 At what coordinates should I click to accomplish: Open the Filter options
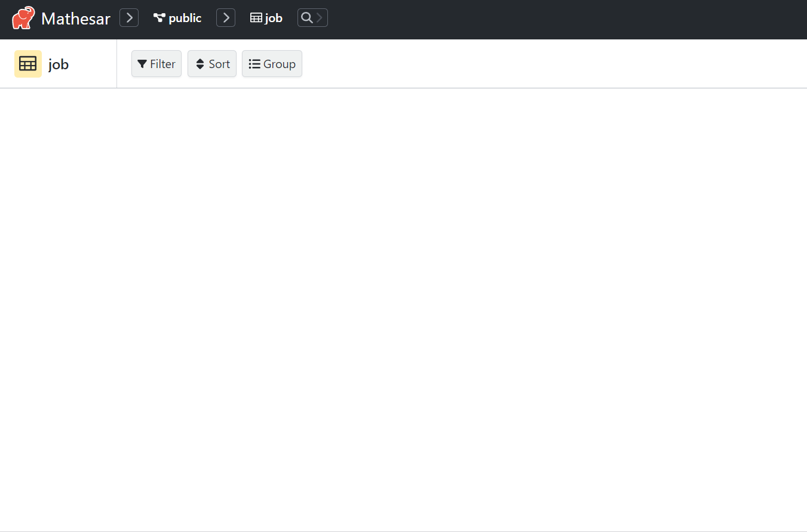pyautogui.click(x=157, y=64)
